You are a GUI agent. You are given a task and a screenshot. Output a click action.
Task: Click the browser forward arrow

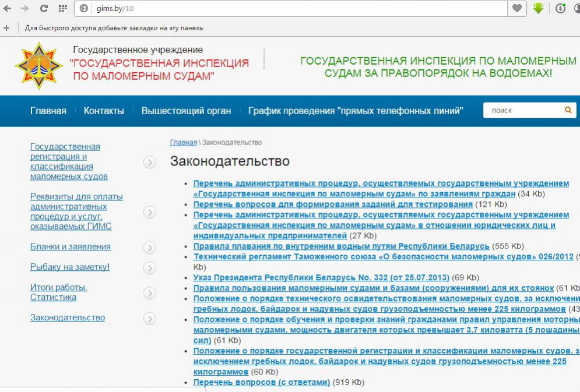click(24, 9)
